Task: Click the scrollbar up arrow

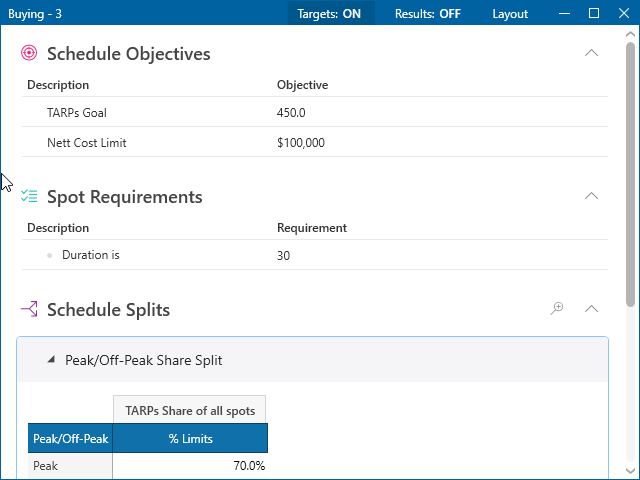Action: coord(631,35)
